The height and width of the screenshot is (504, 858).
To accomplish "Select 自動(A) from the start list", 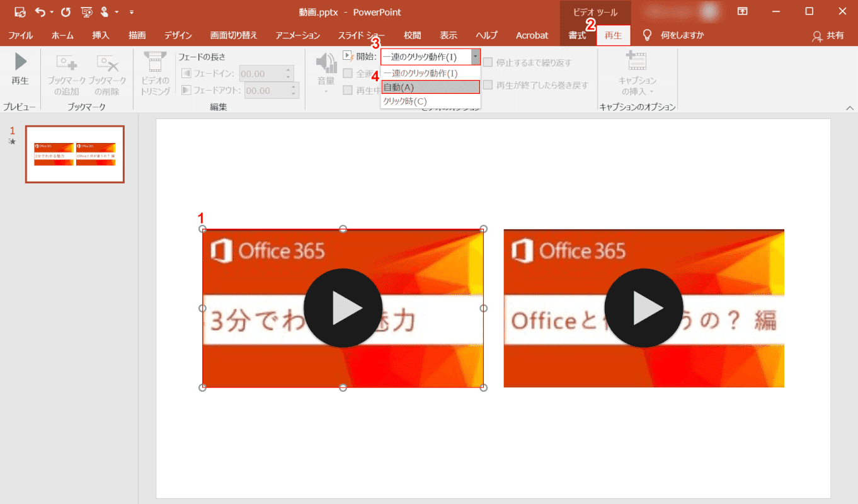I will pyautogui.click(x=430, y=87).
